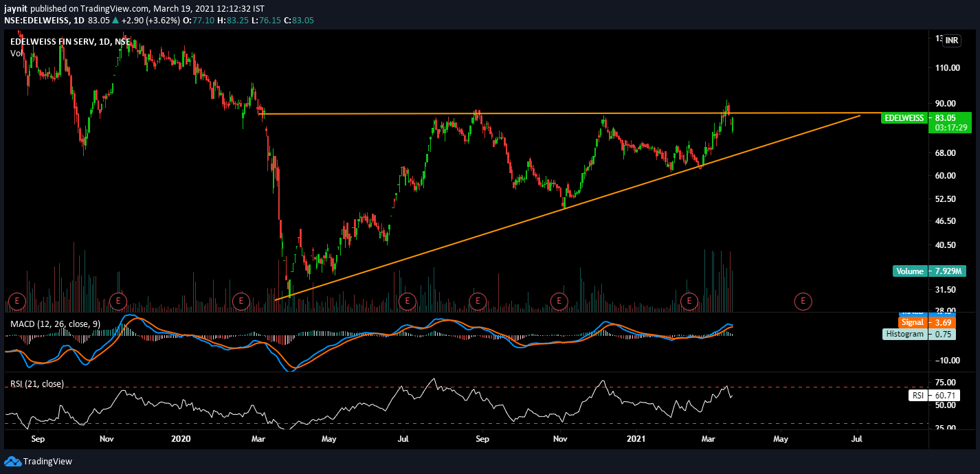
Task: Click the 25.00 RSI scale label
Action: (x=946, y=427)
